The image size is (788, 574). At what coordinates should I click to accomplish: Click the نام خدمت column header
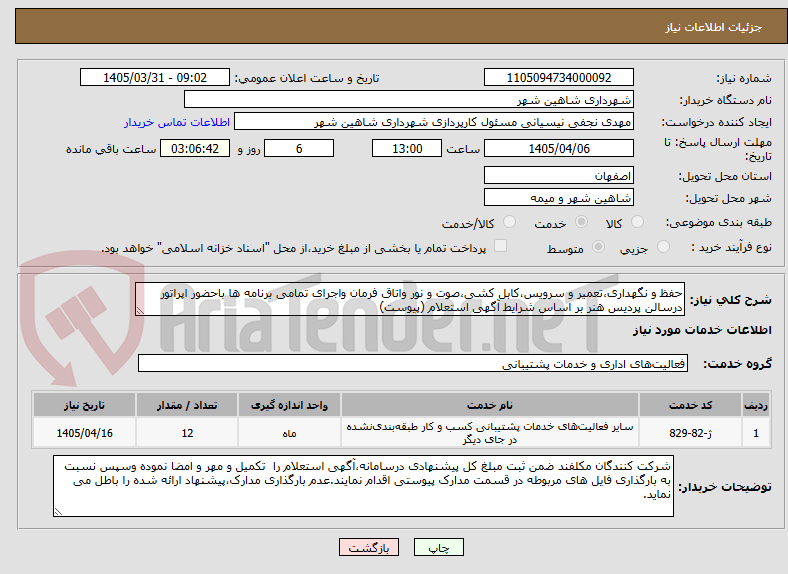coord(489,405)
